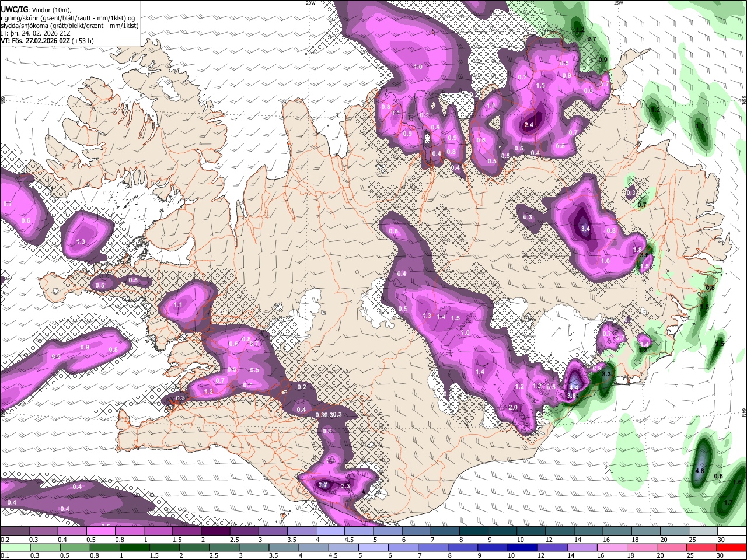Pick the bright red swatch in the lower legend row
Viewport: 747px width, 560px height.
pos(731,547)
